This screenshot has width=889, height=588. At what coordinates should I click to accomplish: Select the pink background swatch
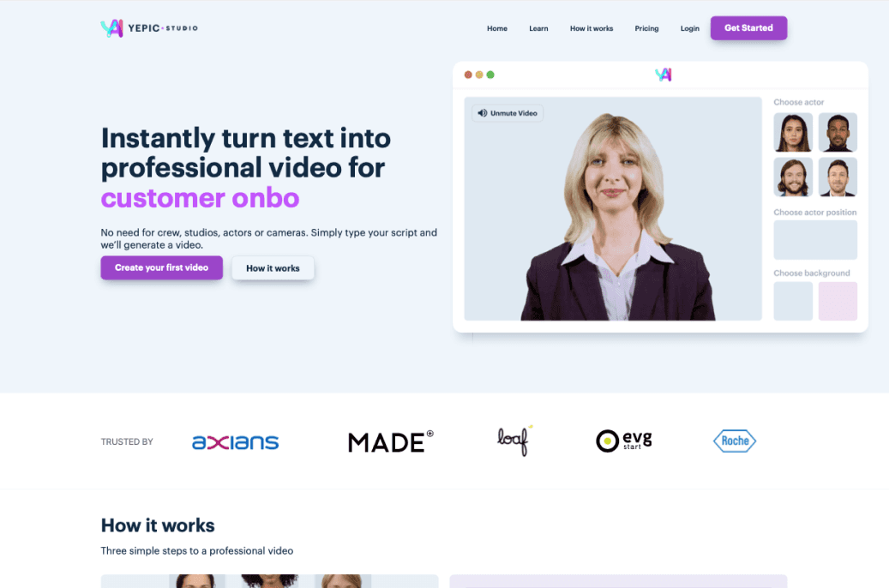[838, 301]
